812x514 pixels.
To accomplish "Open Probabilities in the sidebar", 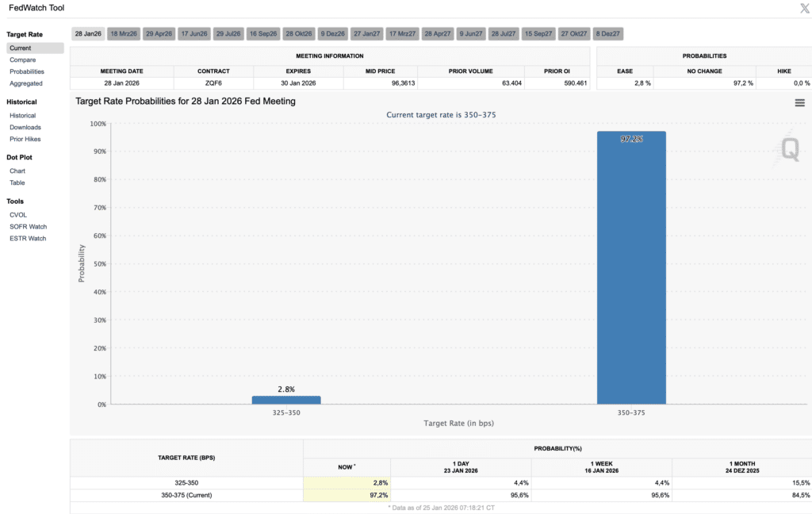I will (x=27, y=71).
